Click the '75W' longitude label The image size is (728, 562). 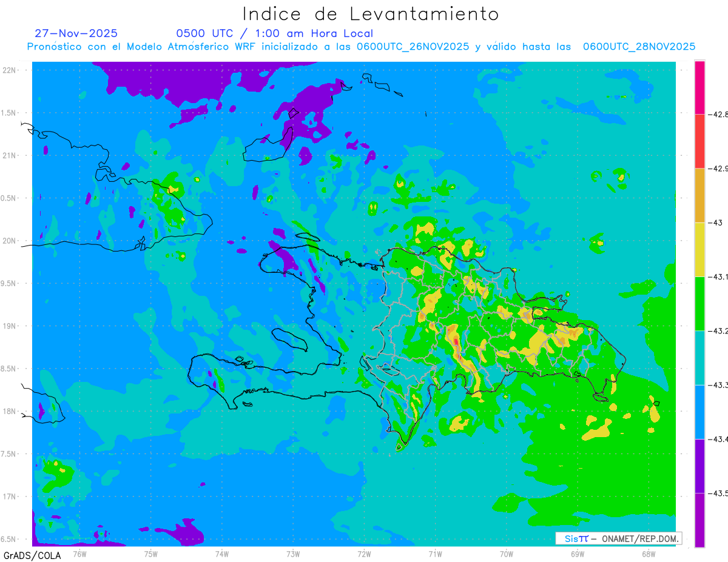151,554
